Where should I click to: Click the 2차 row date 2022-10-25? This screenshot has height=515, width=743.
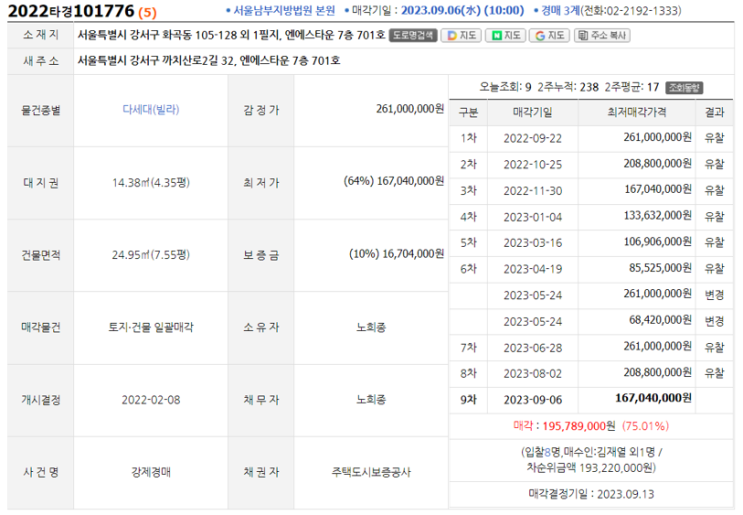[x=533, y=164]
